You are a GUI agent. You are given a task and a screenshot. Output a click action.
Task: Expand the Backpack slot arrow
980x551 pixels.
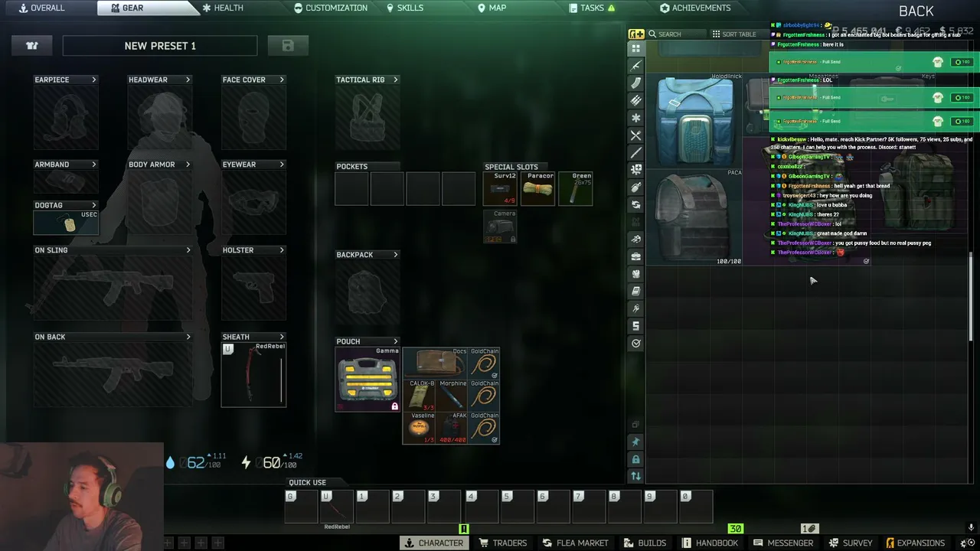pos(396,255)
